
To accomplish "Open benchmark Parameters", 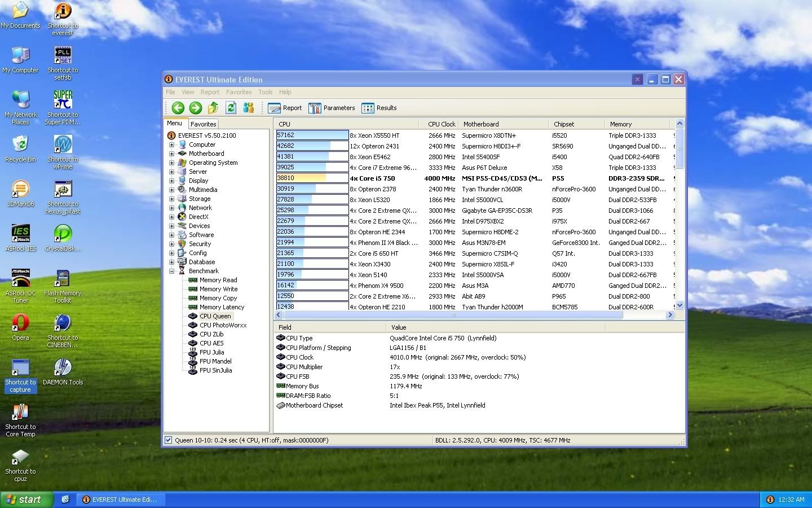I will click(x=332, y=108).
